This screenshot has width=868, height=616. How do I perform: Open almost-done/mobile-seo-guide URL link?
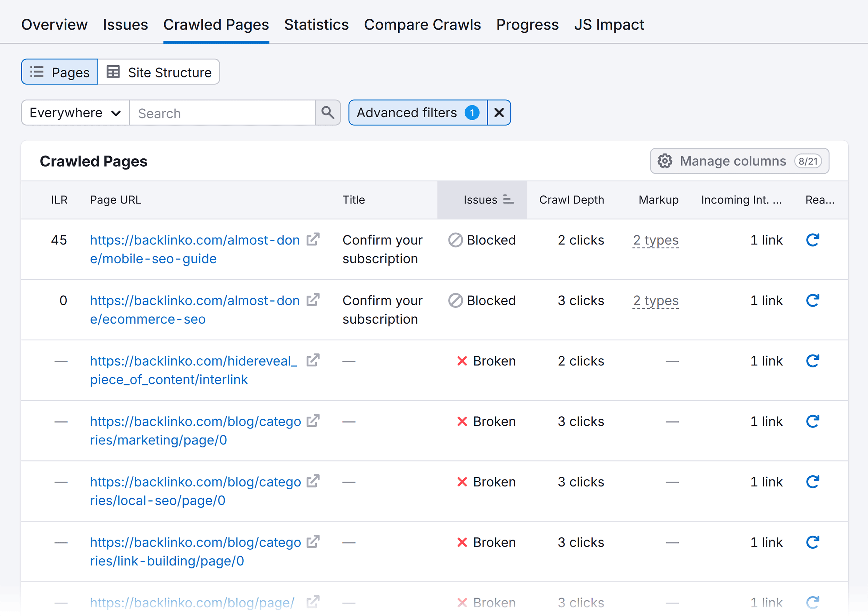pyautogui.click(x=195, y=249)
